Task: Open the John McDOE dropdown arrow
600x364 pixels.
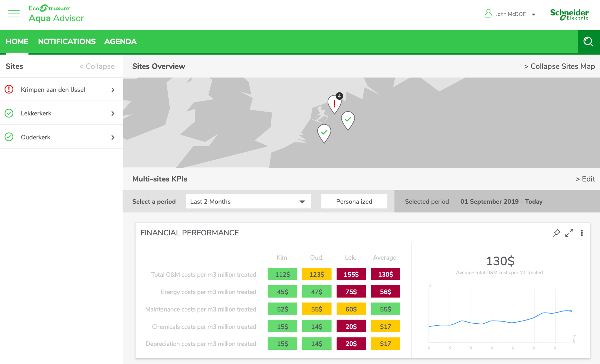Action: (533, 15)
